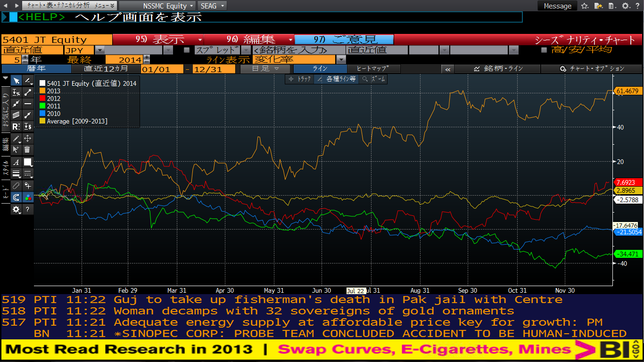Tick the 高/安/平均 checkbox
This screenshot has width=644, height=362.
click(x=544, y=50)
